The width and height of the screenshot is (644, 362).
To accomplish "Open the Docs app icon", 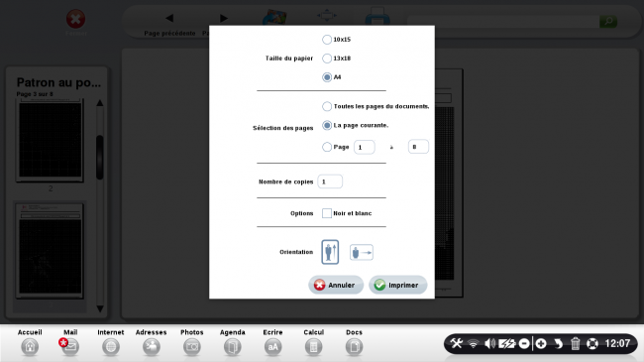I will (x=354, y=347).
